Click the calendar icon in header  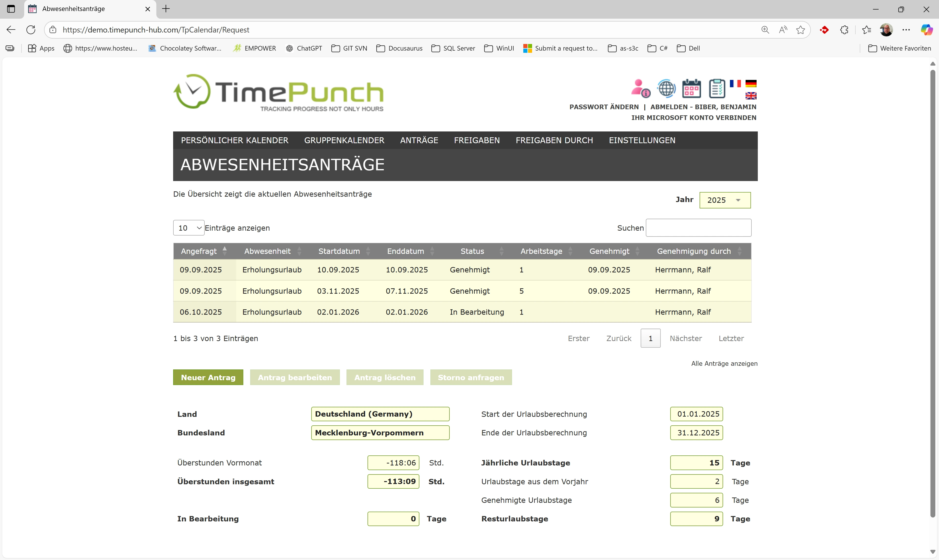click(x=691, y=88)
